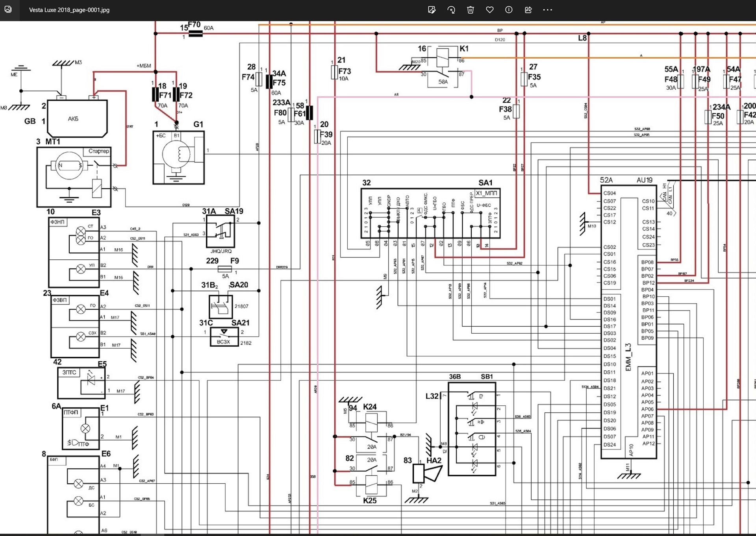Click the SB1 switch block

point(472,428)
